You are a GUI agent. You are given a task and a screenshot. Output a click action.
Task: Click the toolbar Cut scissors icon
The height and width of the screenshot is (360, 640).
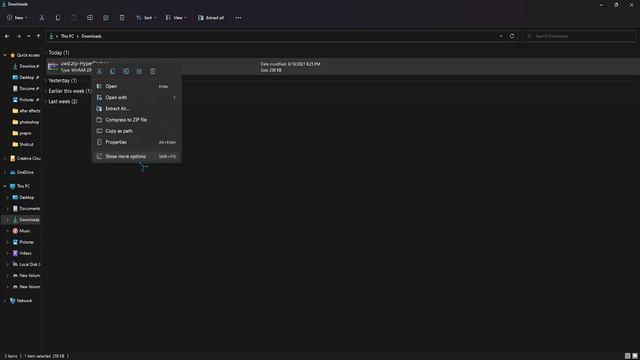coord(42,18)
